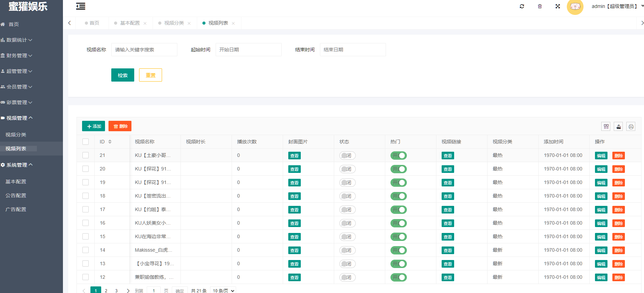Sort the table by ID column
This screenshot has width=644, height=293.
pos(110,142)
